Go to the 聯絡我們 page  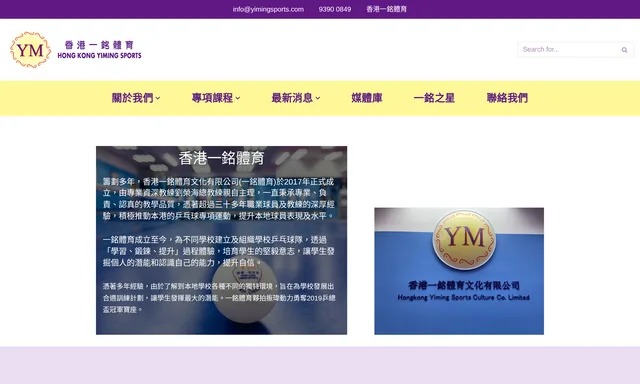click(507, 98)
